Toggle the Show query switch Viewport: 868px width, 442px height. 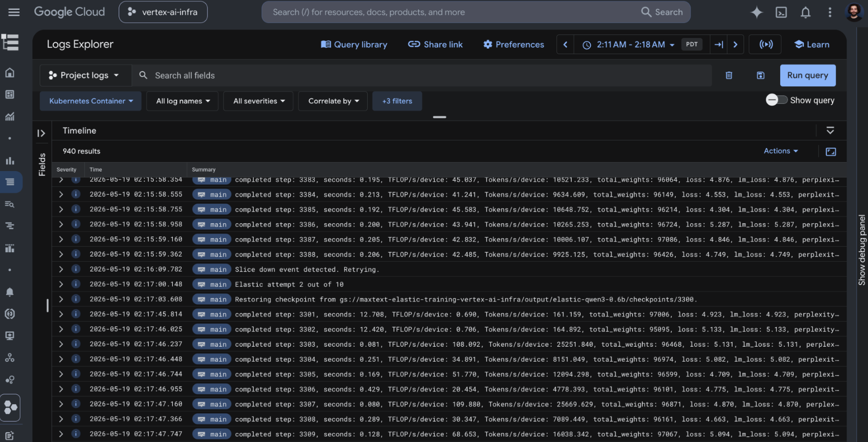776,100
